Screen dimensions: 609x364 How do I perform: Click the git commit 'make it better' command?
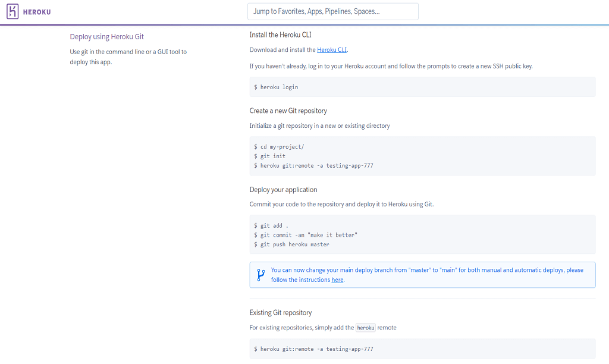(x=306, y=235)
